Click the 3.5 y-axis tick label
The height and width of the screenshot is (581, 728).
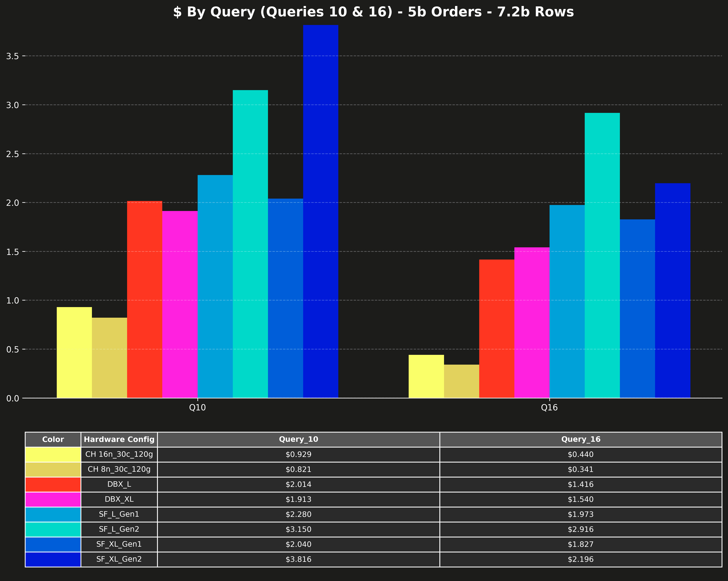tap(12, 56)
